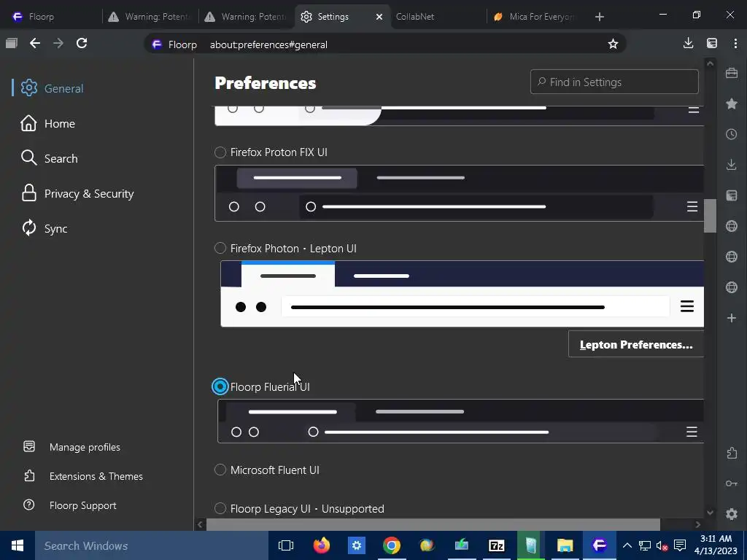Viewport: 747px width, 560px height.
Task: Open downloads arrow in the browser sidebar
Action: [731, 165]
